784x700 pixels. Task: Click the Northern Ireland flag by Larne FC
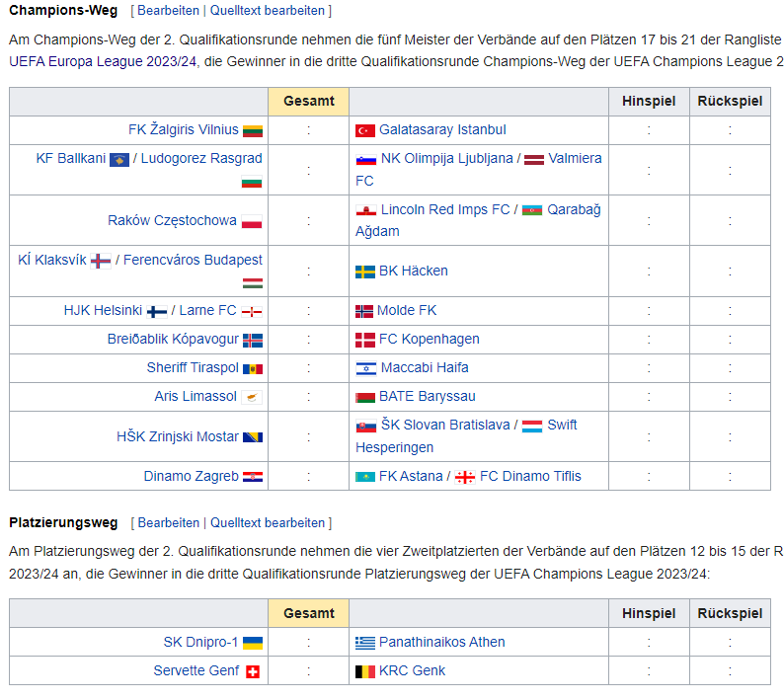point(252,312)
